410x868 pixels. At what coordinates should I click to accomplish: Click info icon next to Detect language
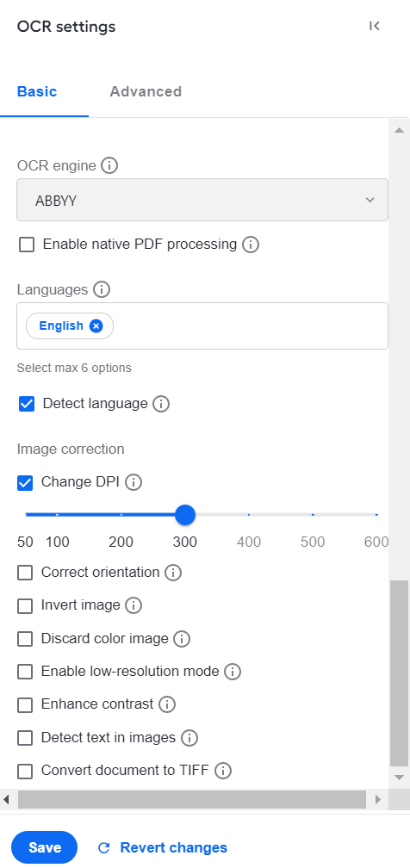click(x=161, y=404)
